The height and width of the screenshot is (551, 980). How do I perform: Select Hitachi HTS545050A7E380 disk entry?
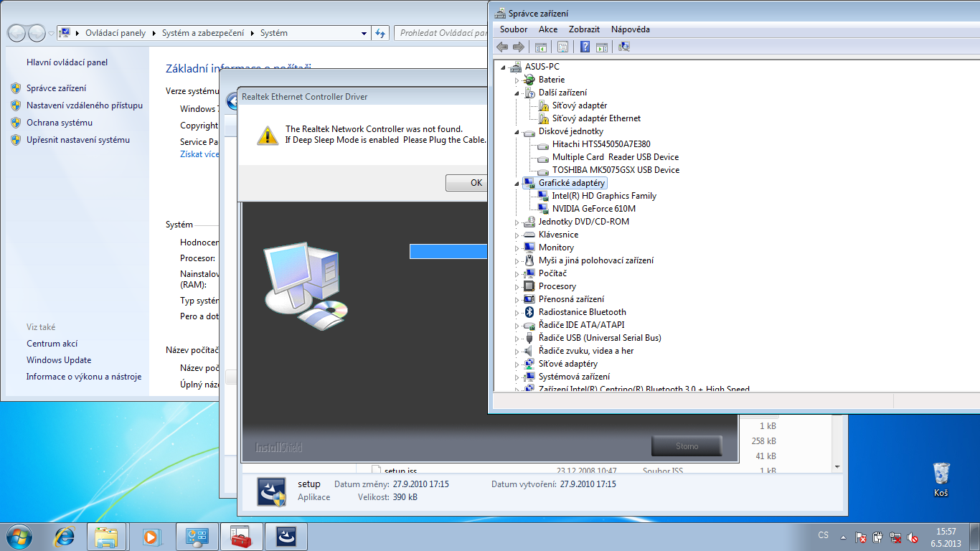(x=601, y=144)
